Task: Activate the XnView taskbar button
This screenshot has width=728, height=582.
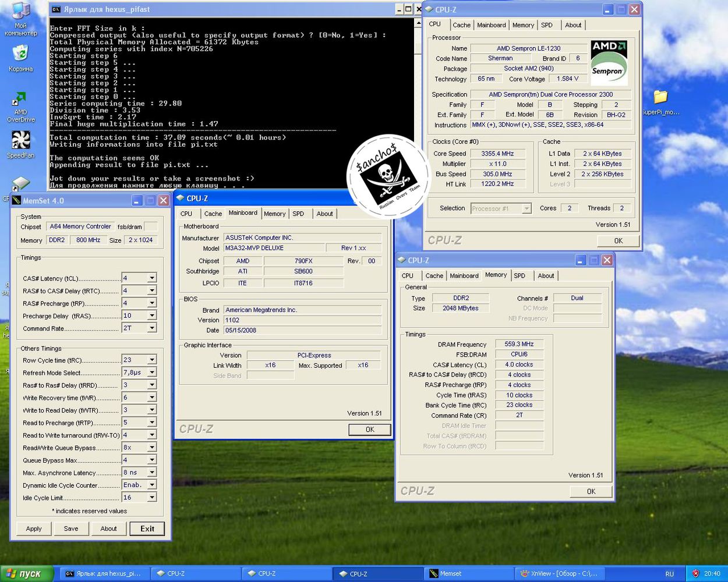Action: point(561,573)
